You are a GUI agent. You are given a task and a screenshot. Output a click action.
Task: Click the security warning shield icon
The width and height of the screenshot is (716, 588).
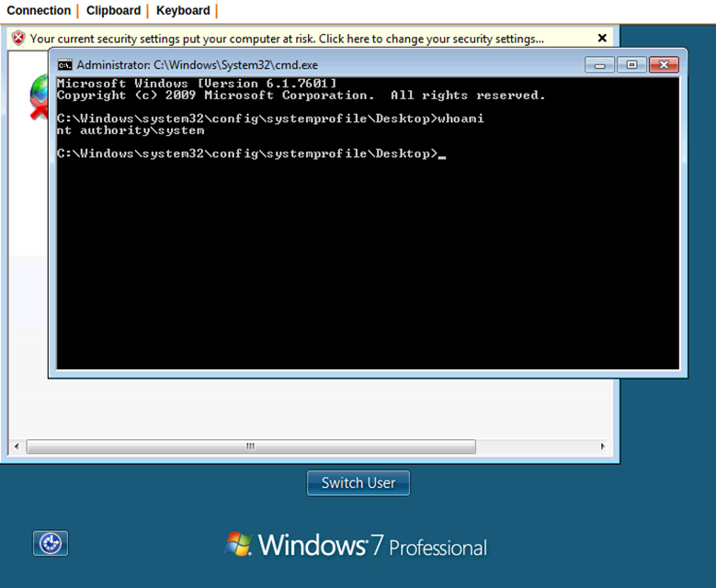(x=18, y=39)
